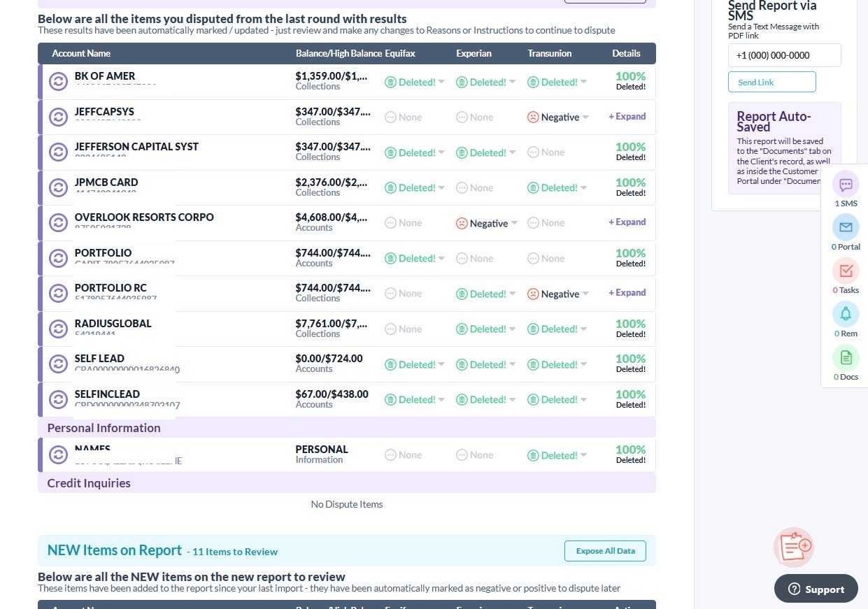Click the Expose All Data button
The image size is (868, 609).
pyautogui.click(x=604, y=550)
